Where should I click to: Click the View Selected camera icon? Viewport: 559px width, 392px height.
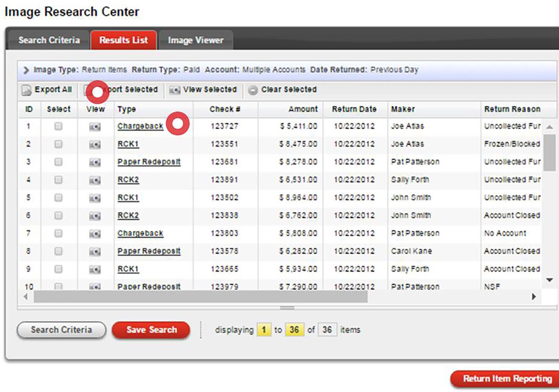pyautogui.click(x=175, y=90)
